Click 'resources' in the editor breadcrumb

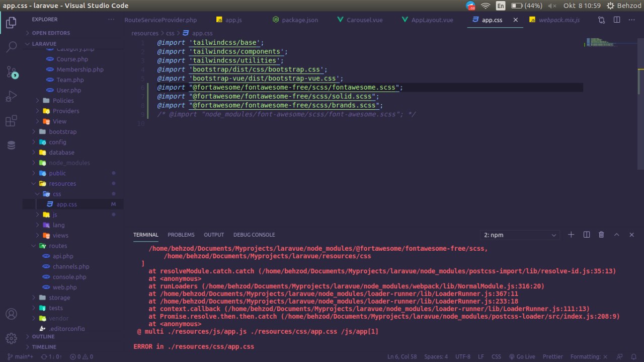(145, 33)
